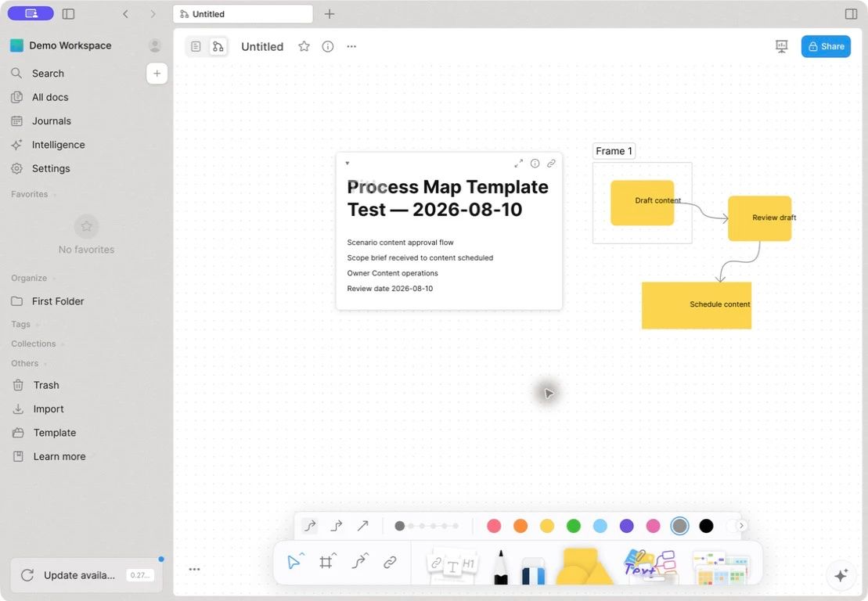
Task: Expand the Tags section
Action: pyautogui.click(x=25, y=324)
